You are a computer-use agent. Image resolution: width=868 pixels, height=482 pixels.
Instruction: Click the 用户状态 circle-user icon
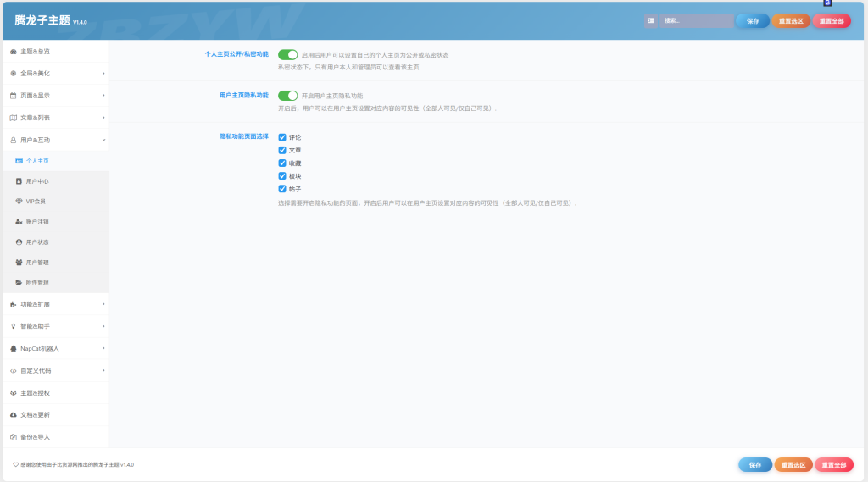click(x=19, y=241)
